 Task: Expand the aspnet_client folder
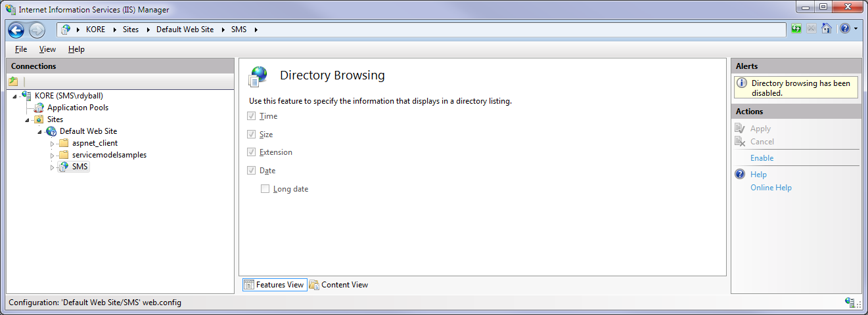(x=53, y=144)
